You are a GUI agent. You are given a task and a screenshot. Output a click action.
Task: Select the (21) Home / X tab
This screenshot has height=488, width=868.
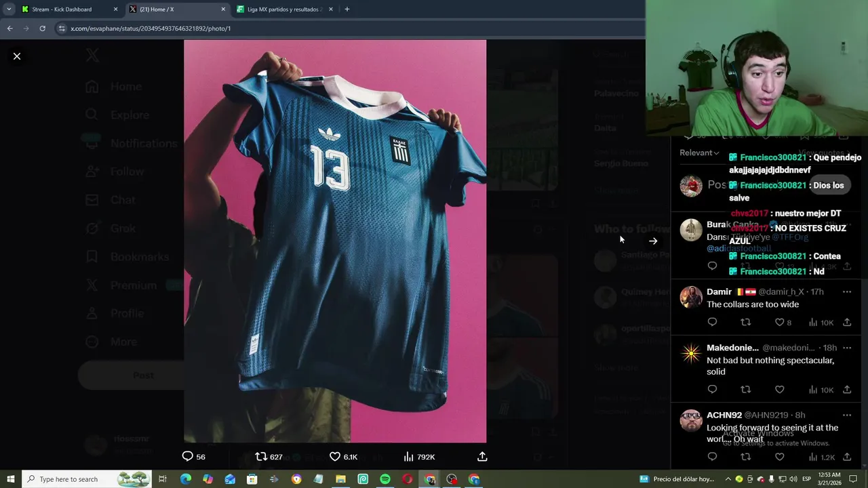click(176, 9)
